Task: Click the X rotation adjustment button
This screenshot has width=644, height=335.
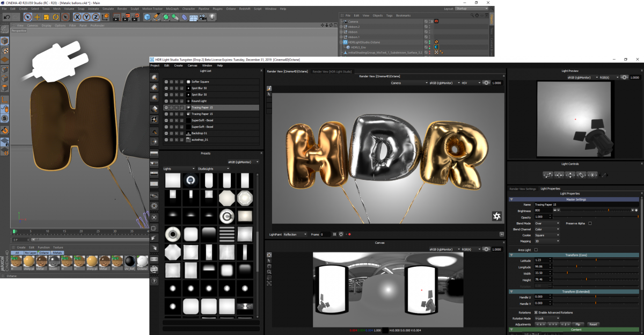Action: click(540, 324)
